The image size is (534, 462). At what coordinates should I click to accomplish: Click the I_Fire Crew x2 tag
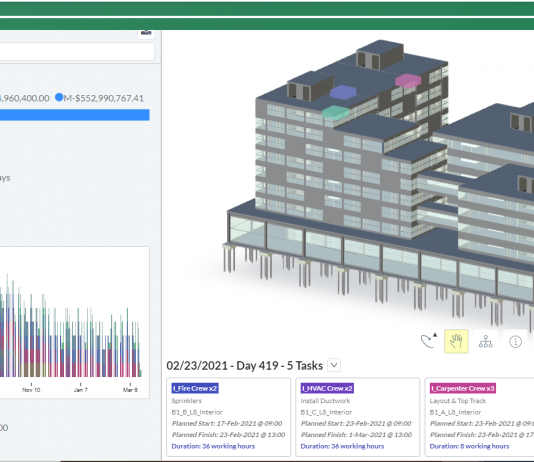point(195,388)
